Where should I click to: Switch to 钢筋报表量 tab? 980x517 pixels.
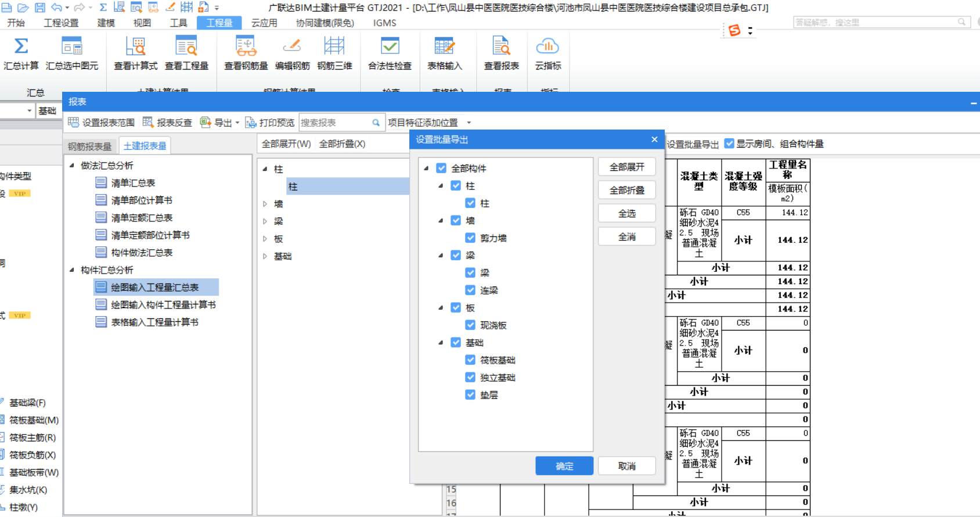point(89,146)
